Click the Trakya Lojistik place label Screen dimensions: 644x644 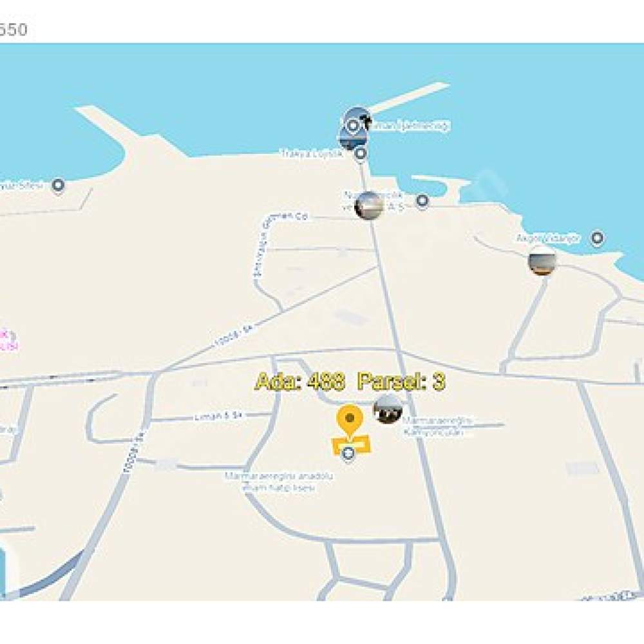coord(312,154)
